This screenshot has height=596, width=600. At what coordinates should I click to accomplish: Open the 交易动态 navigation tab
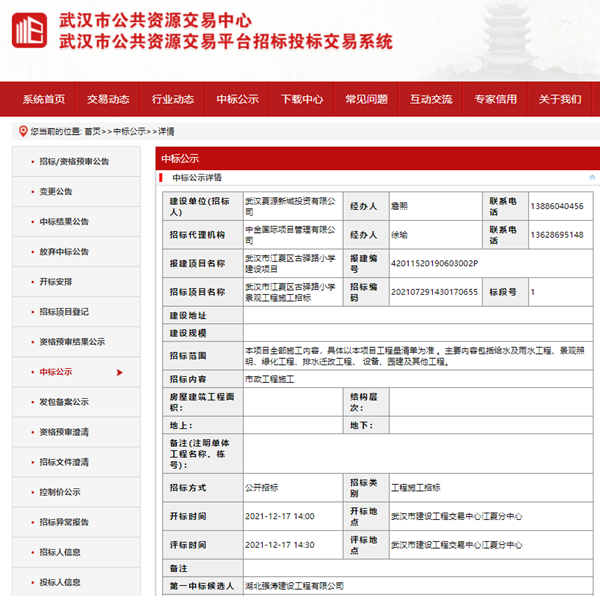pyautogui.click(x=108, y=99)
